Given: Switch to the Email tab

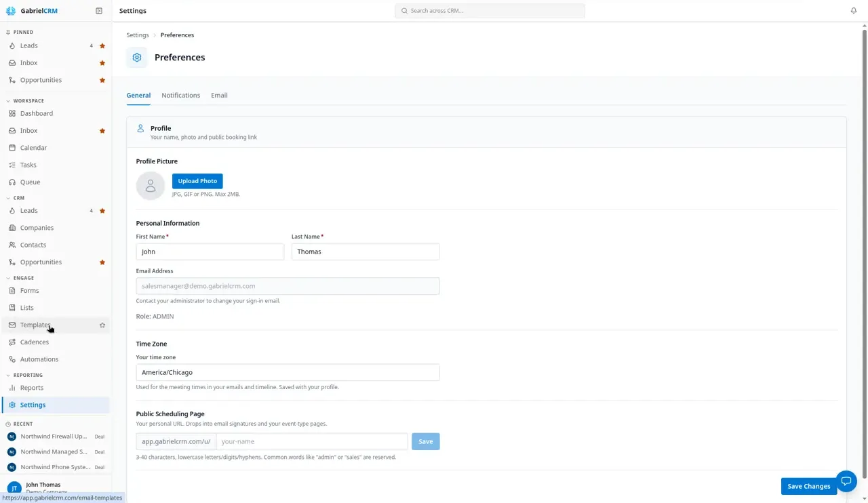Looking at the screenshot, I should point(219,96).
